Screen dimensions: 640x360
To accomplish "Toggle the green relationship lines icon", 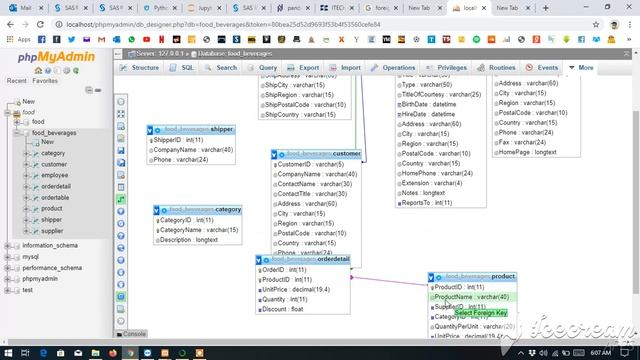I will tap(121, 297).
